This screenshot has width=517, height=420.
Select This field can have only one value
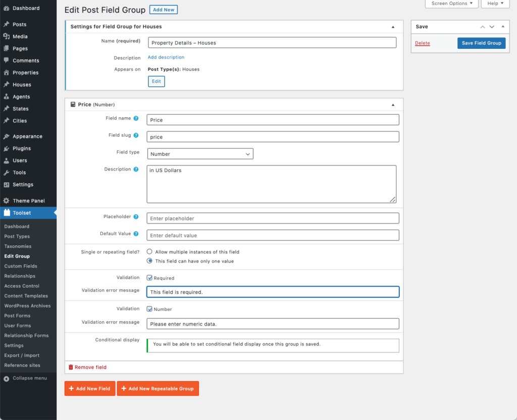click(x=149, y=261)
